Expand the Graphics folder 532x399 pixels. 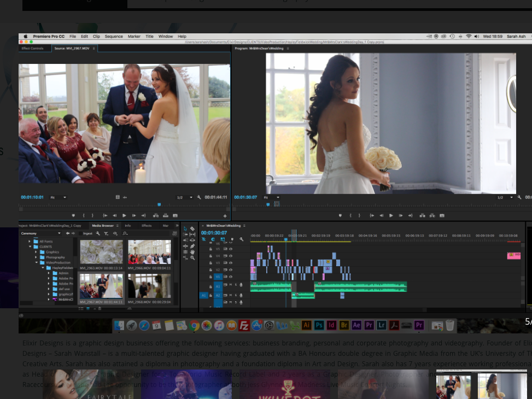point(36,252)
